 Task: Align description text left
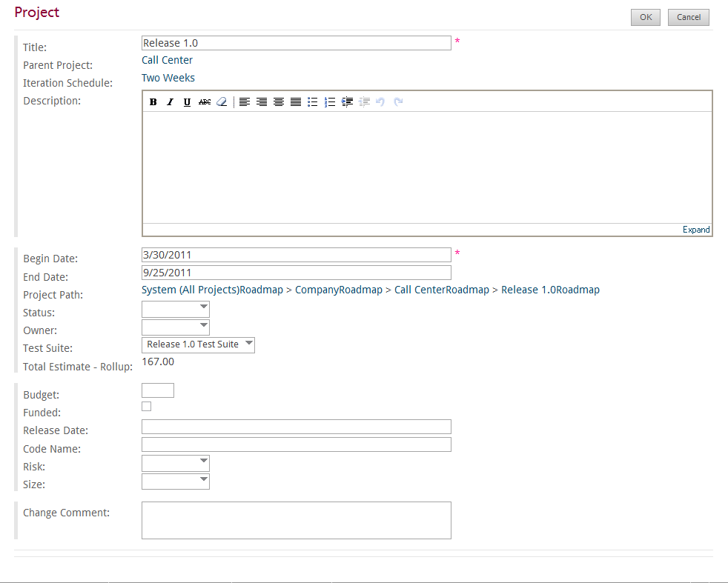click(245, 102)
